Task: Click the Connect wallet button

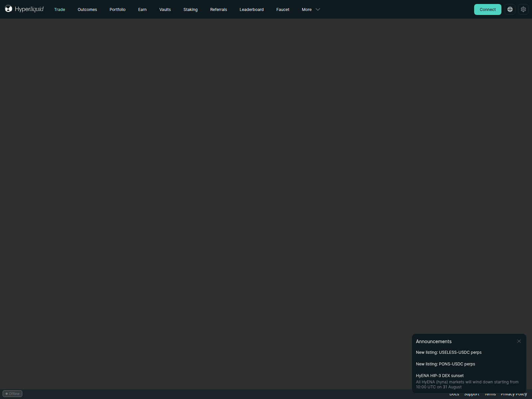Action: 488,9
